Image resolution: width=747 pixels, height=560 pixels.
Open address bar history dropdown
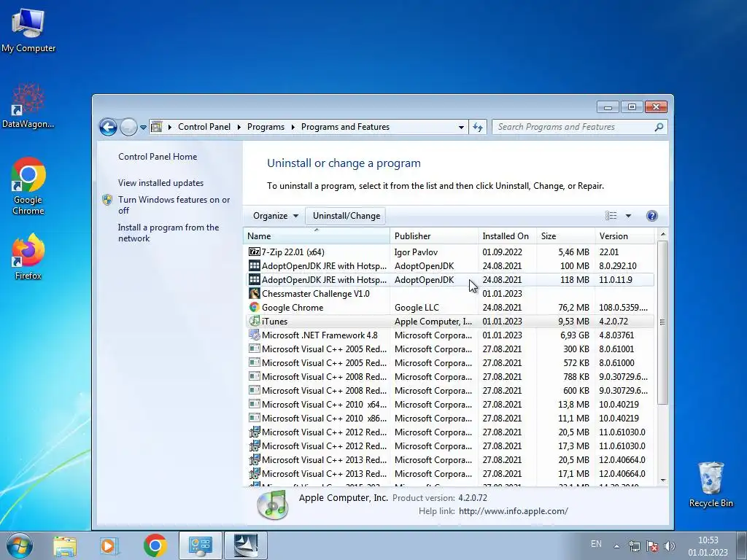click(461, 127)
